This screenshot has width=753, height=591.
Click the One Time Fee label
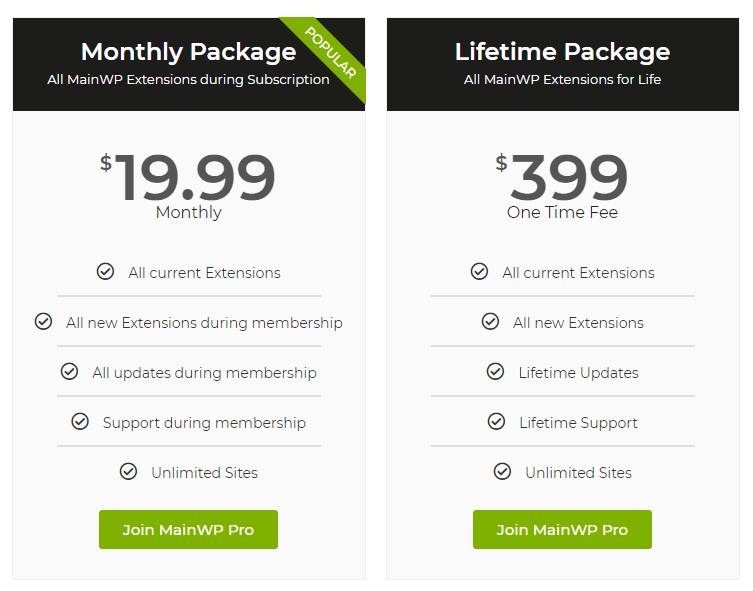pyautogui.click(x=562, y=212)
